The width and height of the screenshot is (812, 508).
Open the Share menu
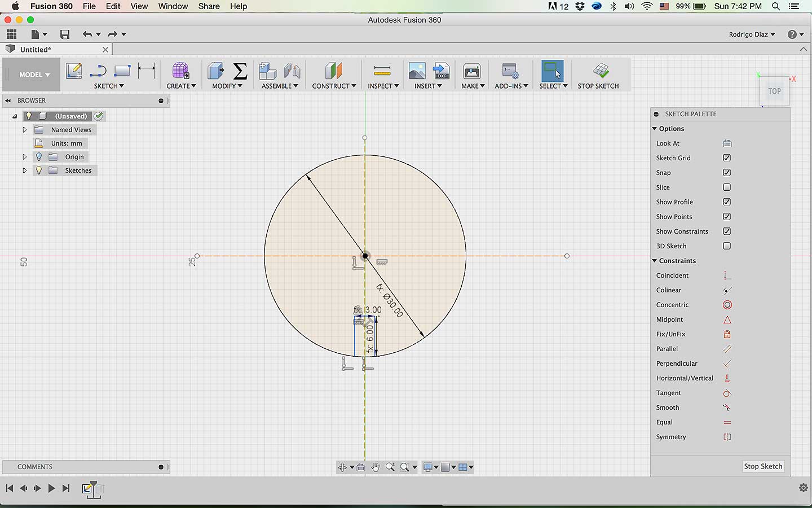coord(209,6)
